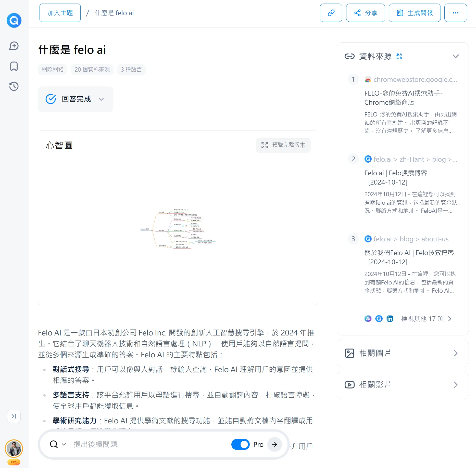
Task: Open the three-dot more options menu
Action: pos(455,13)
